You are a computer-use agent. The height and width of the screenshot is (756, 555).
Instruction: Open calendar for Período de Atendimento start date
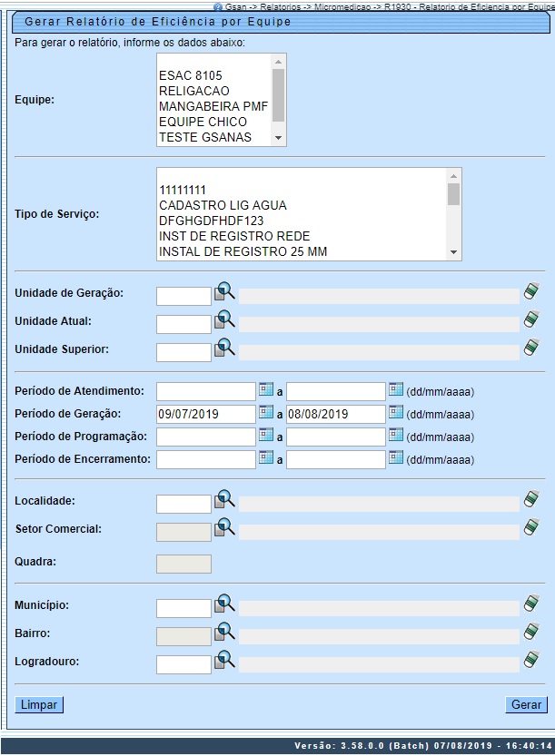(x=265, y=389)
